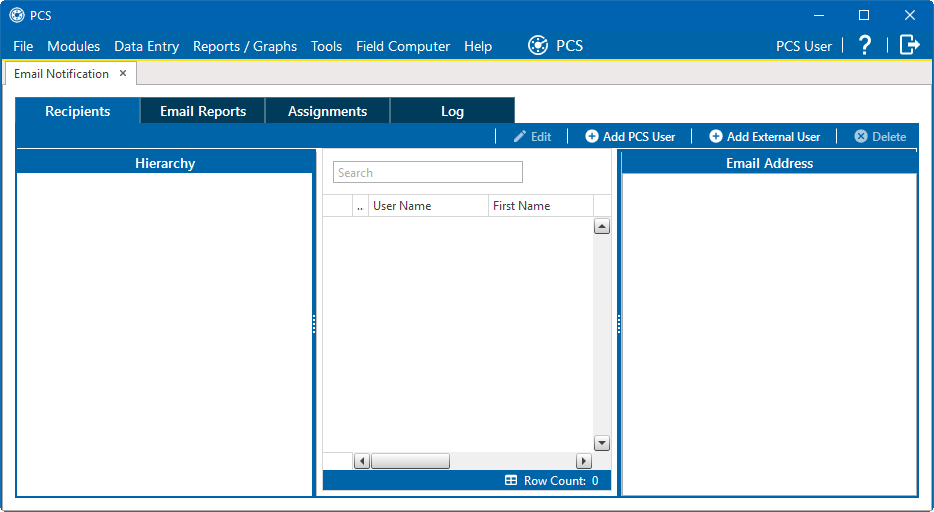The width and height of the screenshot is (934, 512).
Task: Open the Reports / Graphs menu
Action: [245, 46]
